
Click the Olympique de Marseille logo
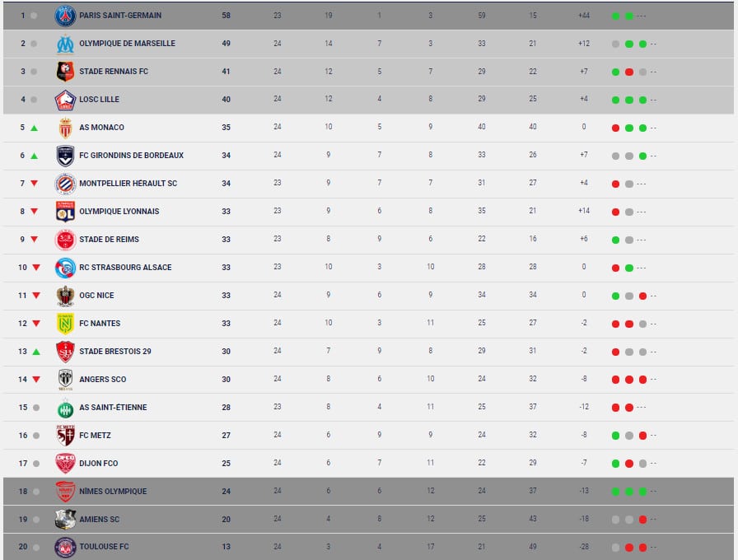pyautogui.click(x=65, y=44)
